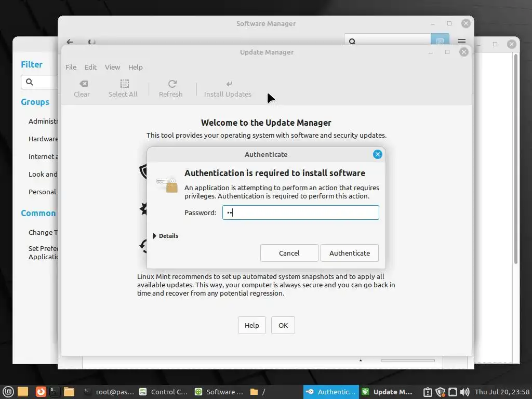The height and width of the screenshot is (399, 532).
Task: Click the update shield tray icon
Action: 440,392
